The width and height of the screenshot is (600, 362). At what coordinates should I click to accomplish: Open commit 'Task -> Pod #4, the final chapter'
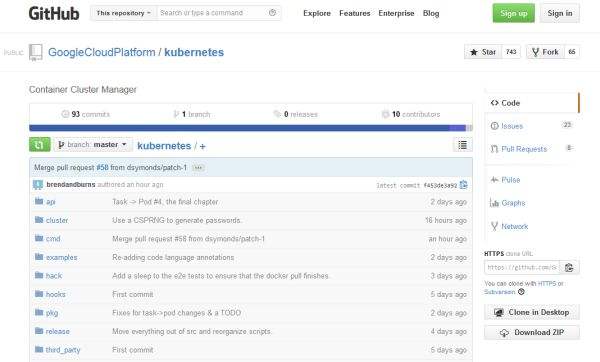point(165,202)
